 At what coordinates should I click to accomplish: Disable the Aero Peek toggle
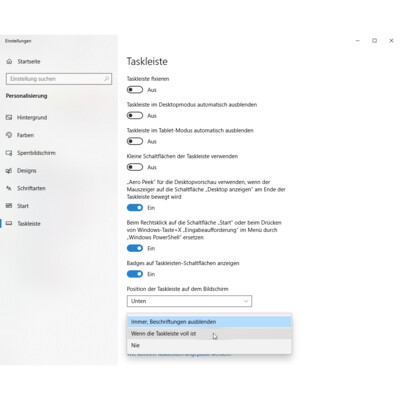135,208
